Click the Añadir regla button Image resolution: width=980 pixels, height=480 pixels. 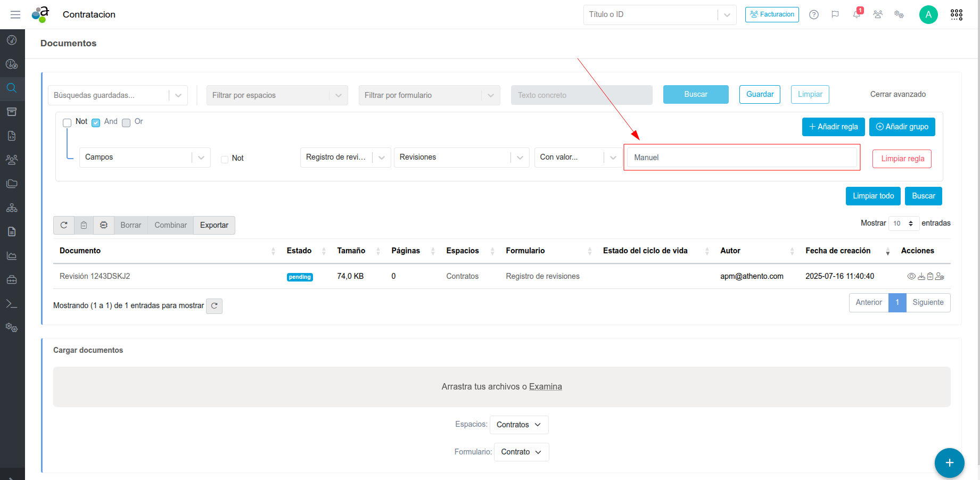click(833, 127)
